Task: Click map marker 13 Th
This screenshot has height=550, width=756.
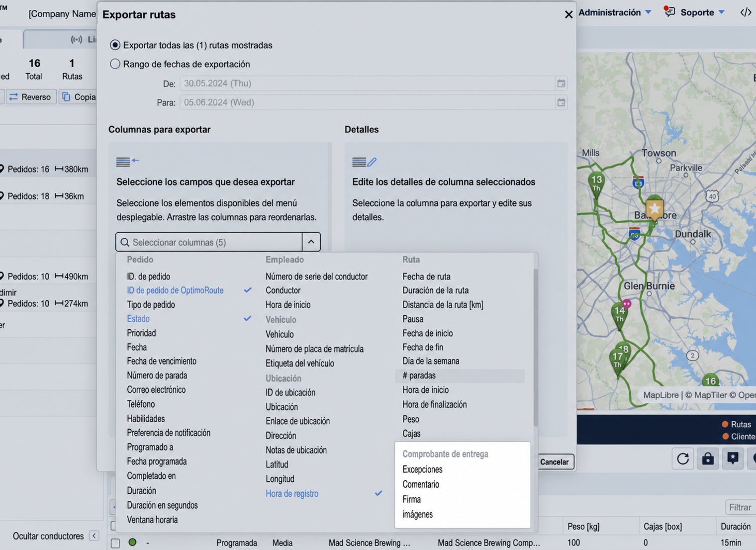Action: (596, 183)
